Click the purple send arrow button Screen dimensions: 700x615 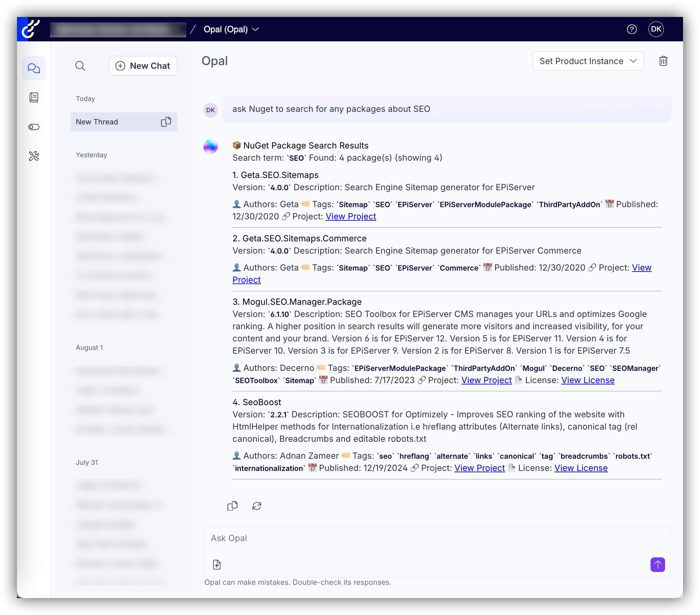click(657, 564)
